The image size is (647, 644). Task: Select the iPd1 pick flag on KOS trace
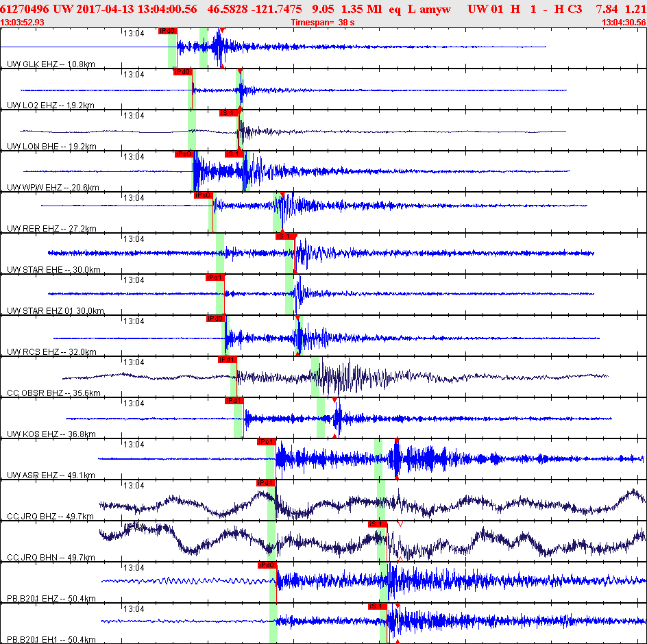click(234, 401)
